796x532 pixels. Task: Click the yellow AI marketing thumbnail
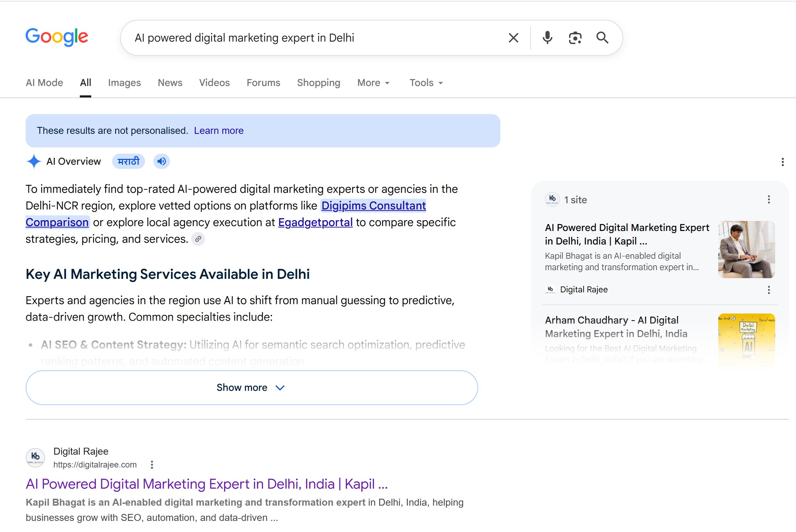click(746, 340)
